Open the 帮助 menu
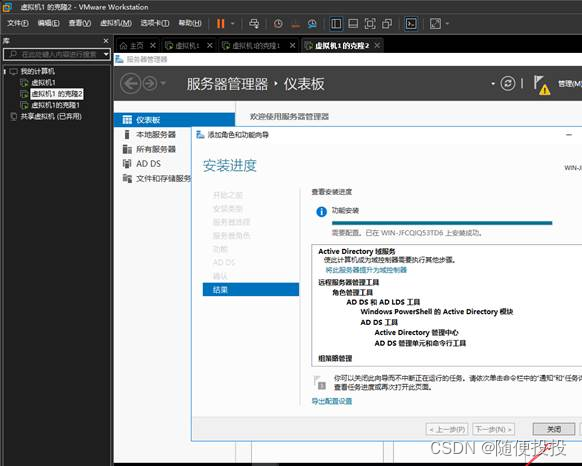The image size is (582, 466). coord(190,23)
